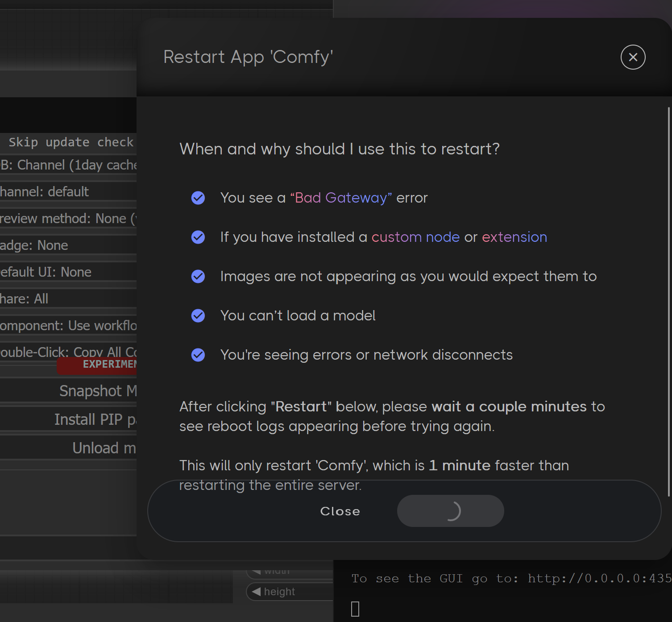The height and width of the screenshot is (622, 672).
Task: Close the Restart App dialog with X icon
Action: click(x=633, y=57)
